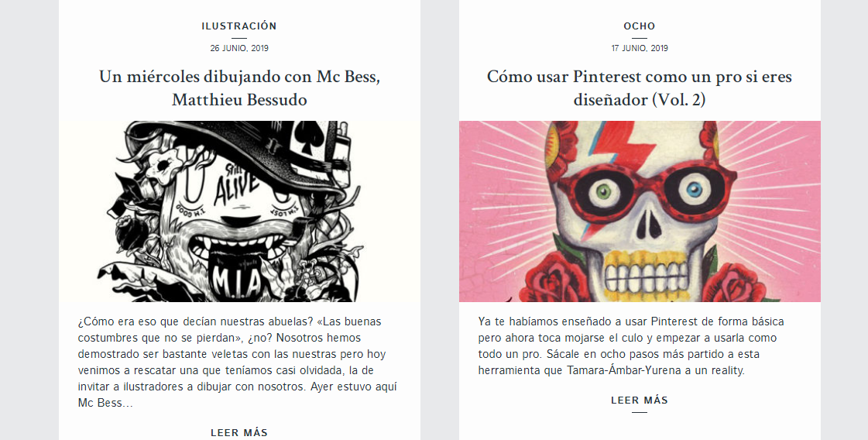Click the skull's blue eye behind glasses
This screenshot has height=440, width=868.
(694, 191)
